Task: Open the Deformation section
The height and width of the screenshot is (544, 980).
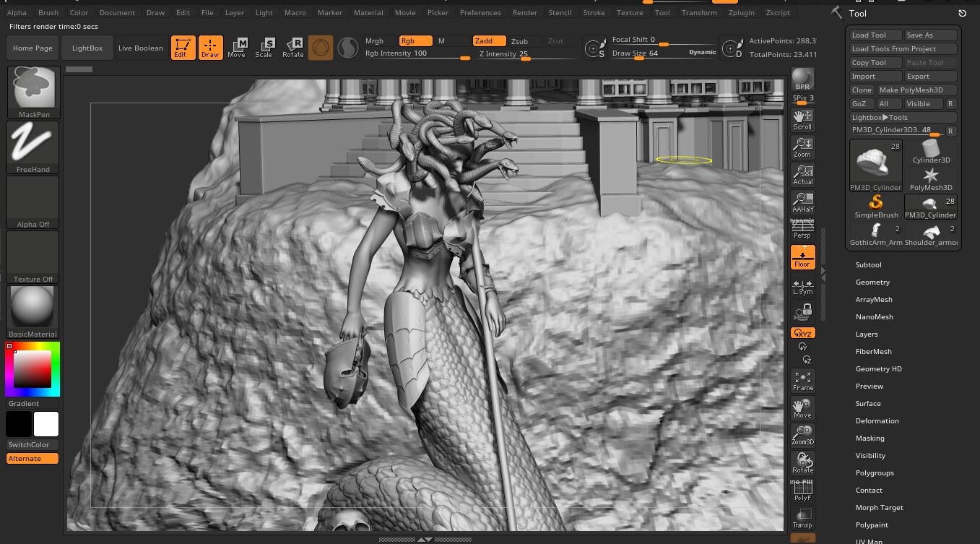Action: point(877,420)
